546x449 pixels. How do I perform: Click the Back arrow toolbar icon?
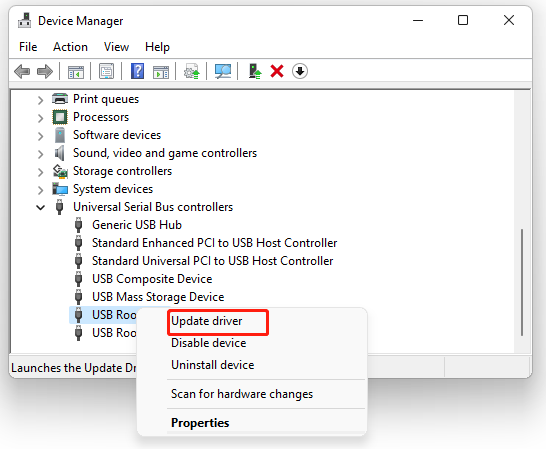[x=22, y=71]
